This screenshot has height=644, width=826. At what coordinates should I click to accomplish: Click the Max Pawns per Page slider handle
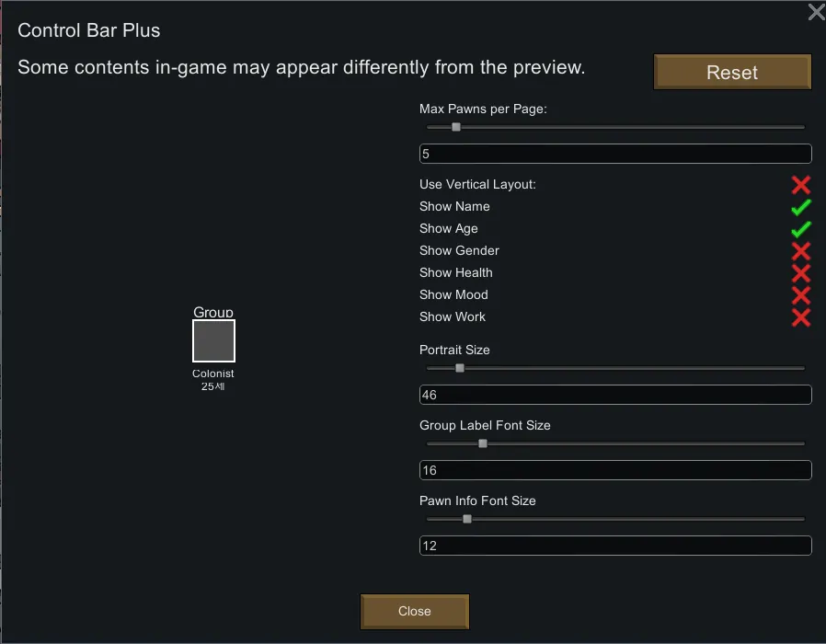point(456,127)
